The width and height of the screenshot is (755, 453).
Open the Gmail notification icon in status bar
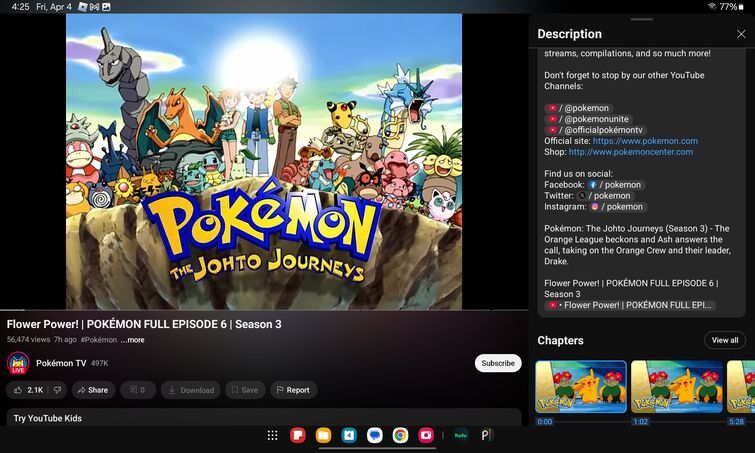point(95,7)
